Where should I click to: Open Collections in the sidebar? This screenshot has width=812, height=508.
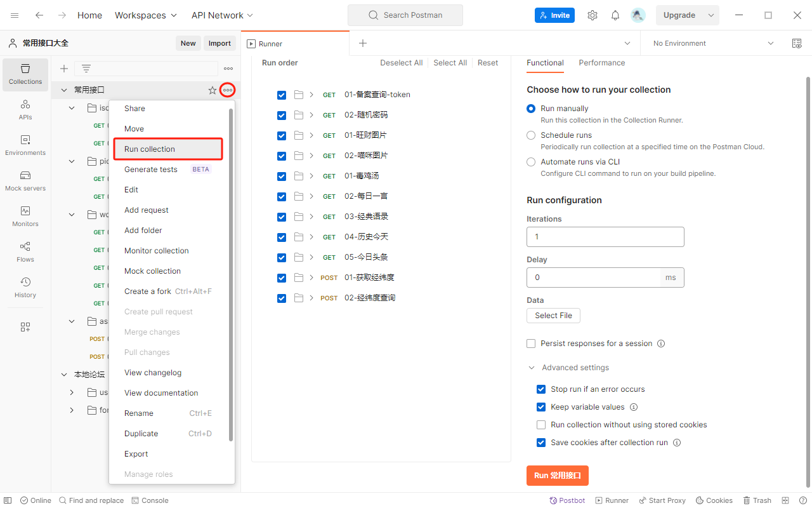coord(25,74)
